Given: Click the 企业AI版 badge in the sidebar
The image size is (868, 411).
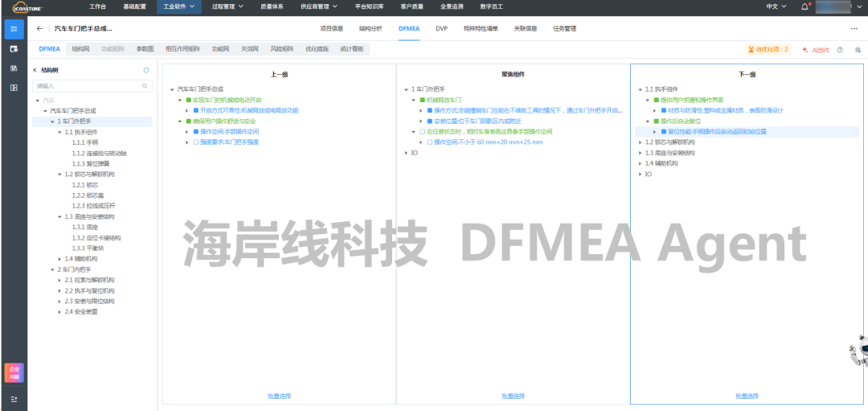Looking at the screenshot, I should tap(14, 372).
